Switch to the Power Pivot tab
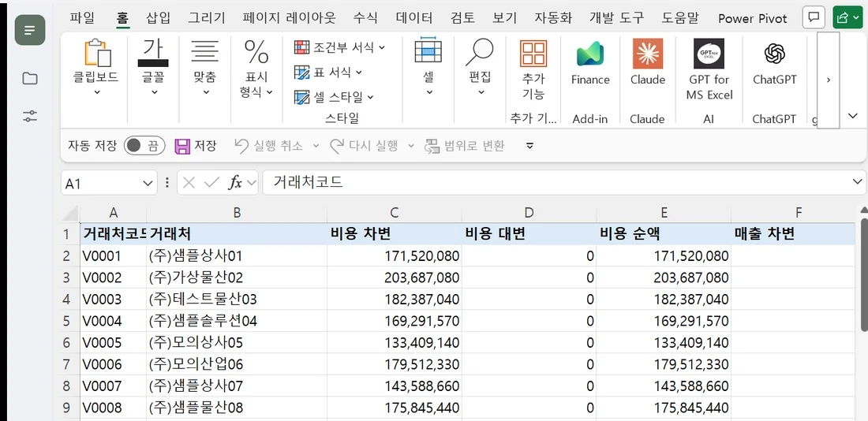The image size is (868, 421). tap(752, 19)
